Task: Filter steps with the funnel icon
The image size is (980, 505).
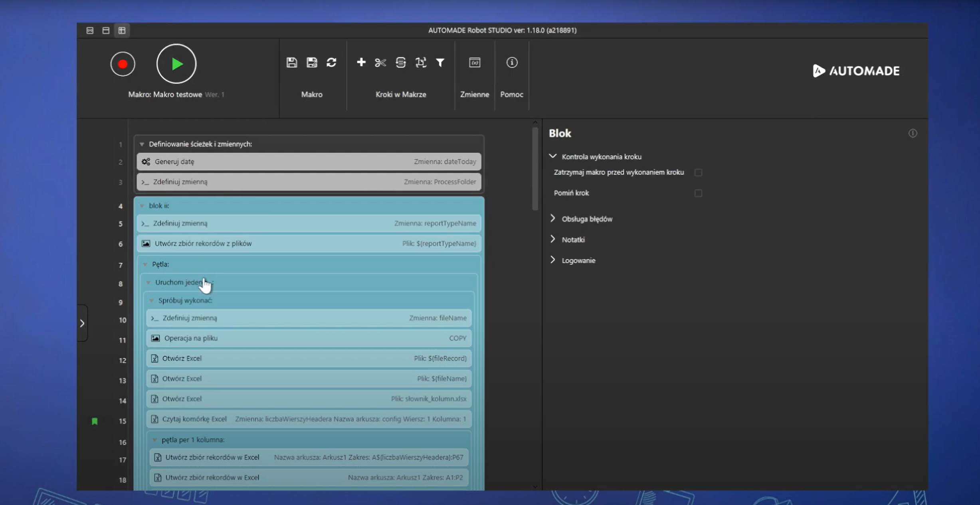Action: pos(440,62)
